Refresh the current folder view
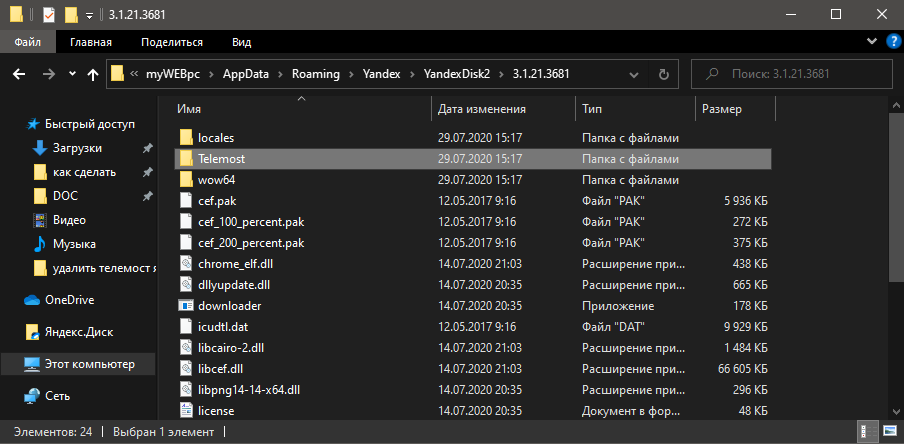Viewport: 904px width, 444px height. 664,74
